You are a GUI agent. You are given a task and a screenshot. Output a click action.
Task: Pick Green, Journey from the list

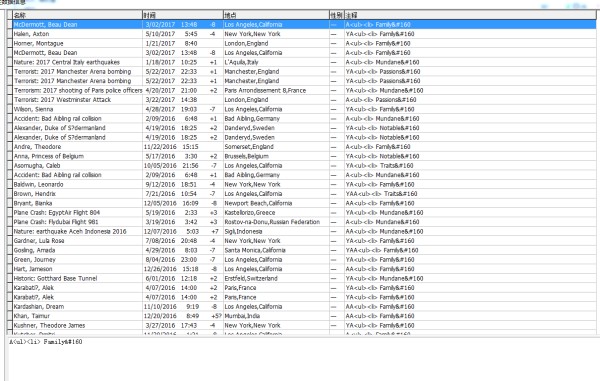click(34, 260)
